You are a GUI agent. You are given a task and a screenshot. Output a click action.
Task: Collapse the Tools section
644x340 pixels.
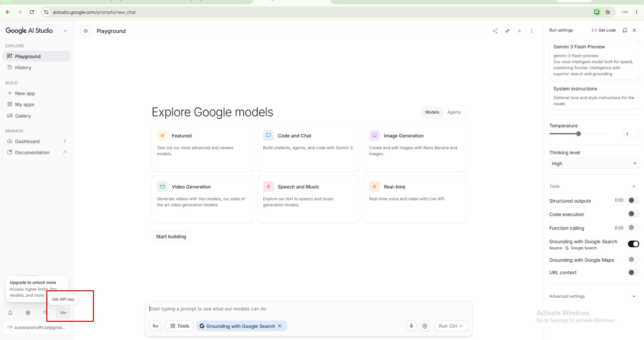[x=634, y=186]
